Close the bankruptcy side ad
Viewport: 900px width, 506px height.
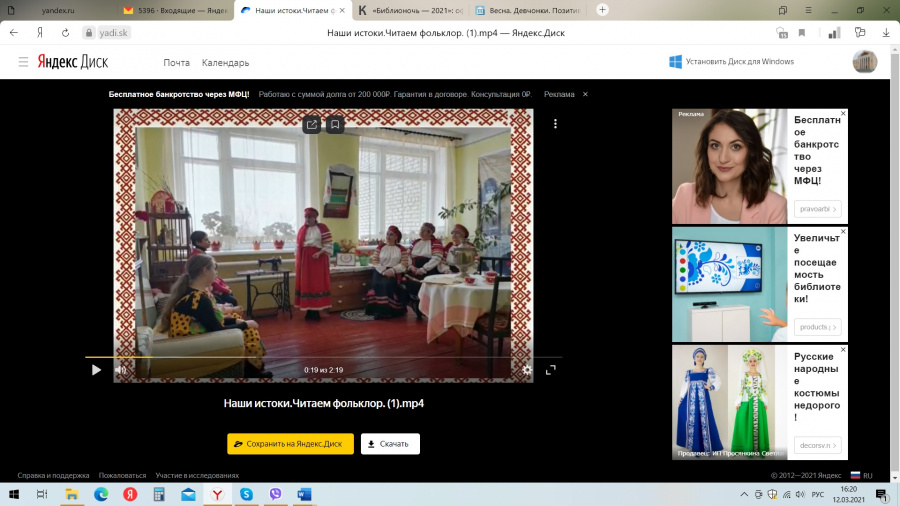pyautogui.click(x=843, y=114)
